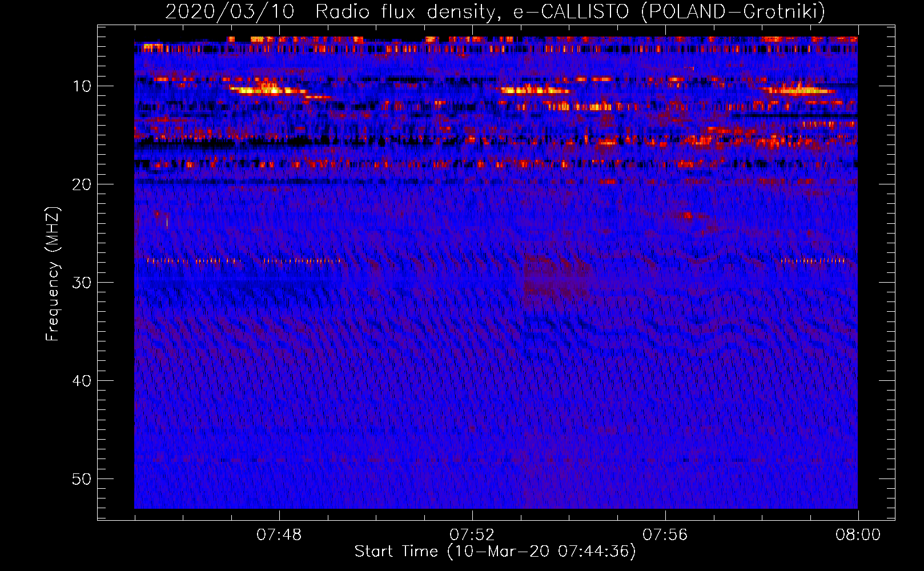Click the 'Frequency (MHZ)' axis label
The width and height of the screenshot is (924, 571).
pyautogui.click(x=53, y=274)
